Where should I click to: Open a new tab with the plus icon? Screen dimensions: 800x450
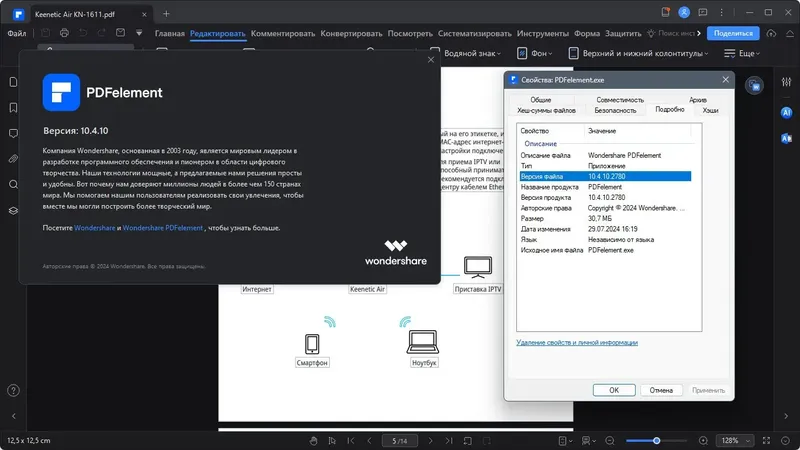[166, 14]
